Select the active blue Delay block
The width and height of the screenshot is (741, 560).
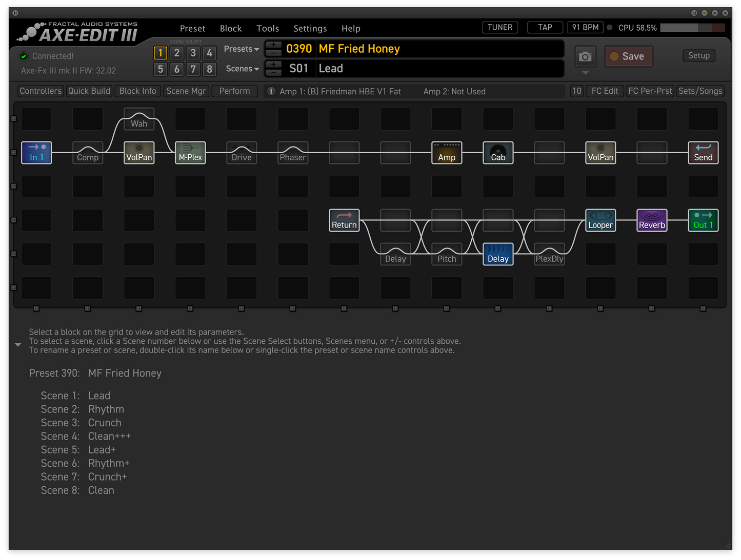(x=498, y=254)
